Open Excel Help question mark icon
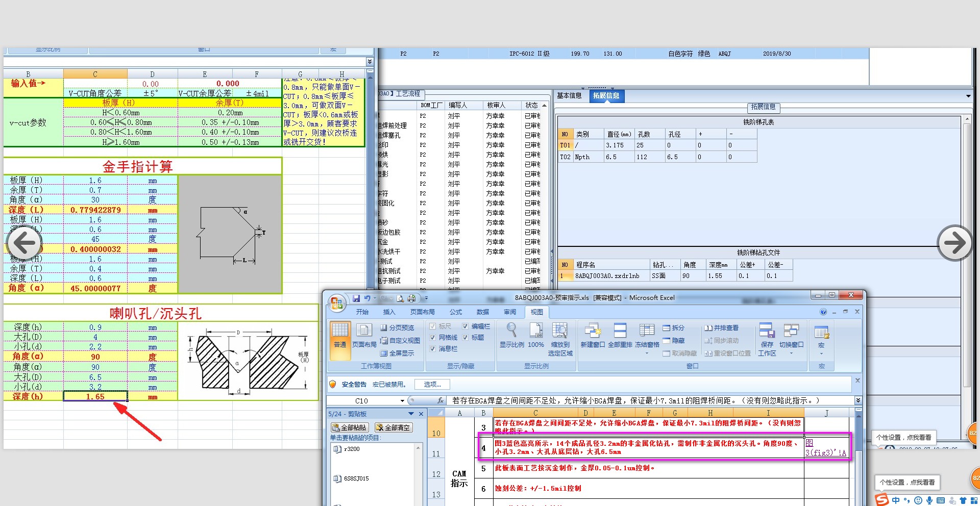Screen dimensions: 980x506 [823, 312]
